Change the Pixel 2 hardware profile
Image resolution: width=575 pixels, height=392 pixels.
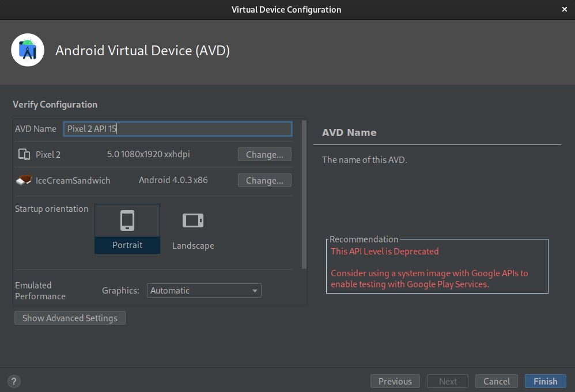coord(264,155)
